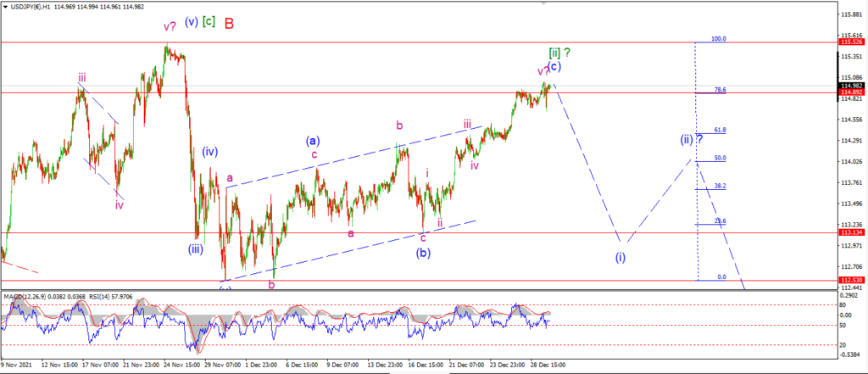Click the 78.6 Fibonacci level label
868x374 pixels.
click(x=721, y=90)
